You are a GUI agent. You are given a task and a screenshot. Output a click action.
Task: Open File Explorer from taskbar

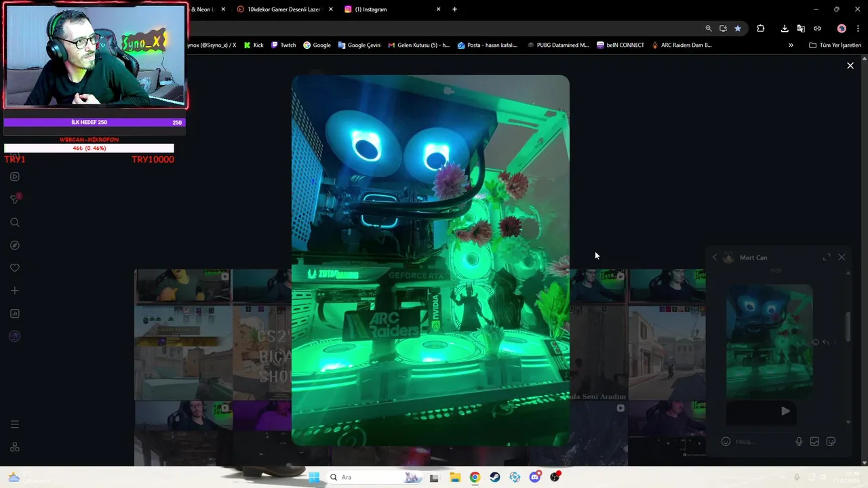tap(454, 477)
